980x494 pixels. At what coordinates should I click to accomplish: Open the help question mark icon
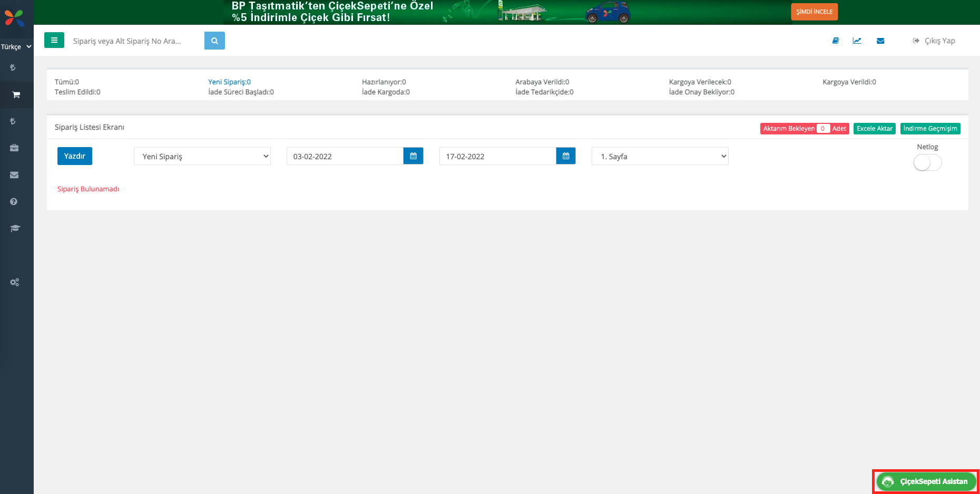click(14, 202)
